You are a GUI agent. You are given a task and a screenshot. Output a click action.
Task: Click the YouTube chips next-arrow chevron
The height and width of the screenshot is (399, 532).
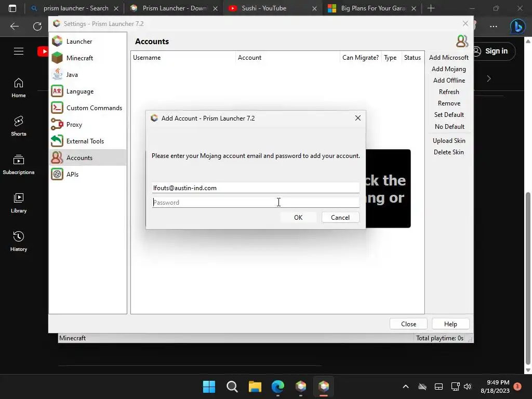tap(488, 79)
